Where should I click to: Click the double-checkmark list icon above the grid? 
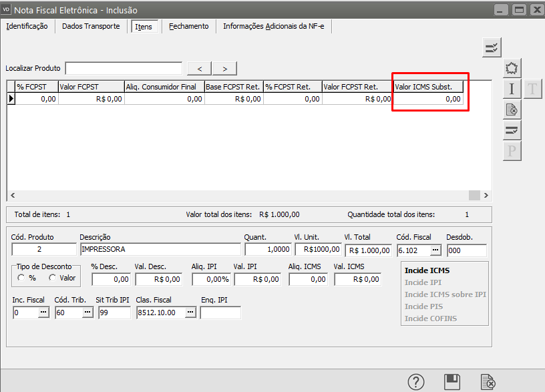pos(492,47)
